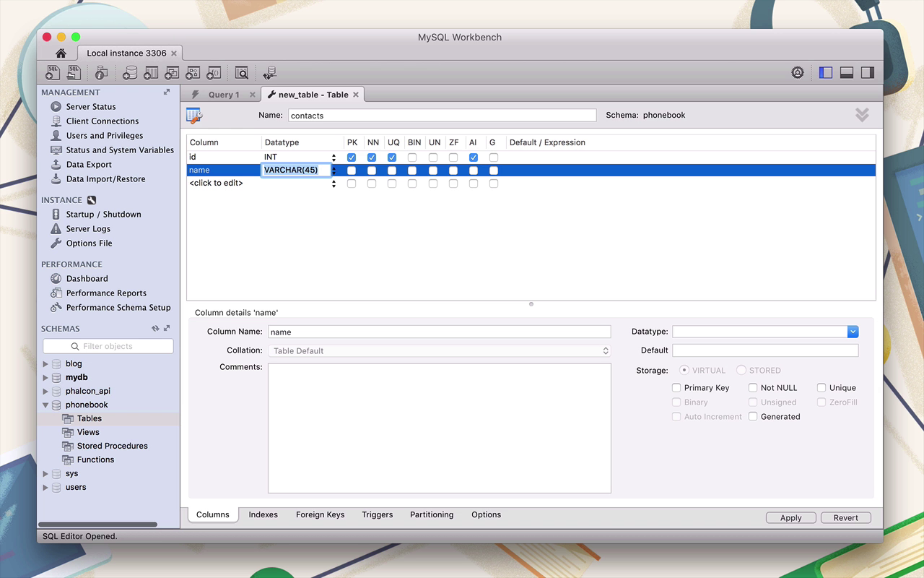Screen dimensions: 924x578
Task: Uncheck AI for the id column
Action: 474,157
